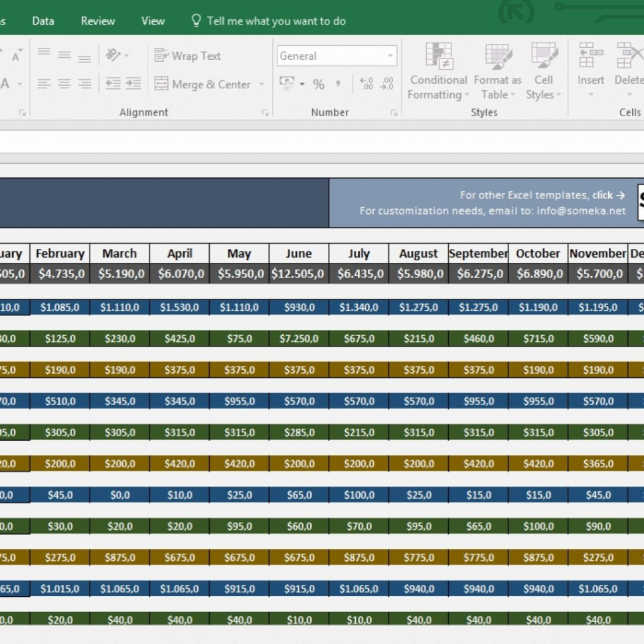The height and width of the screenshot is (644, 644).
Task: Open the General number format dropdown
Action: [390, 56]
